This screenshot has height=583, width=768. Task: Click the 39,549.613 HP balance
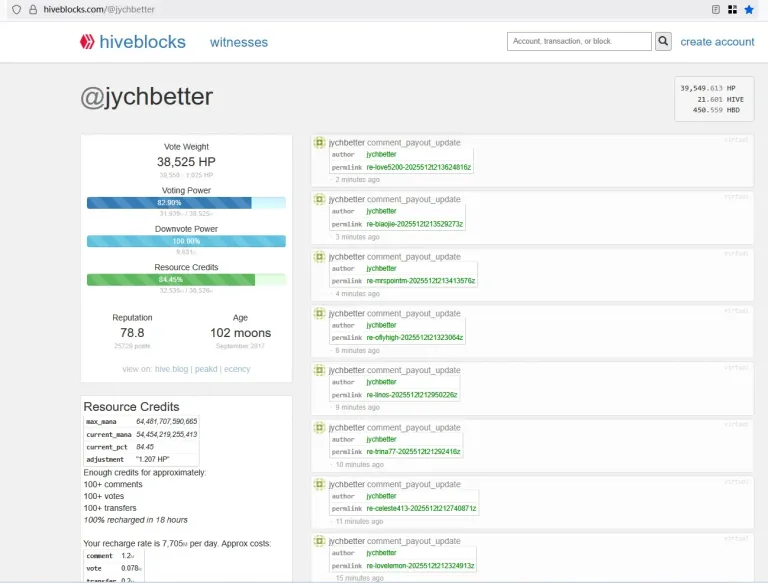point(708,88)
